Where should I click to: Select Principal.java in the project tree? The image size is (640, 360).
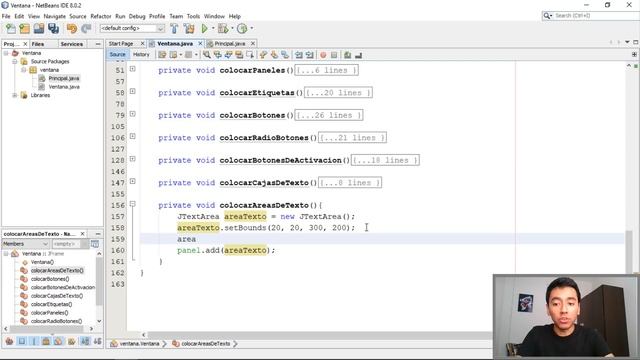(64, 78)
